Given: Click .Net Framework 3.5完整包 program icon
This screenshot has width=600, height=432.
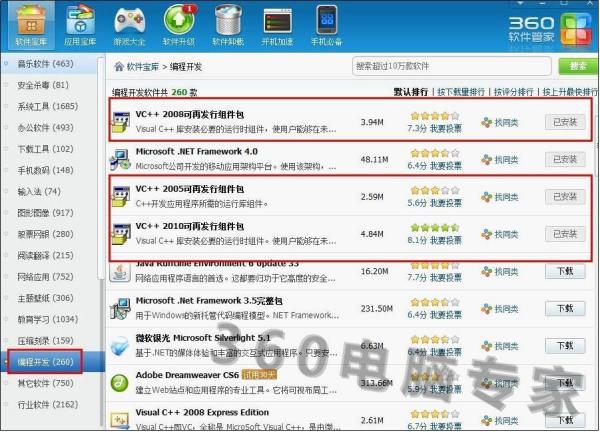Looking at the screenshot, I should point(120,308).
